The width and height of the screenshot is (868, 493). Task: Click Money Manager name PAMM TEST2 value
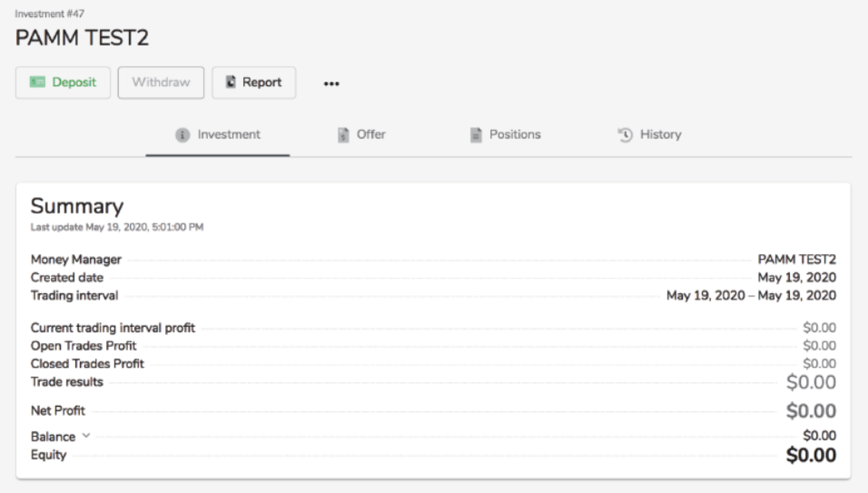pyautogui.click(x=796, y=259)
